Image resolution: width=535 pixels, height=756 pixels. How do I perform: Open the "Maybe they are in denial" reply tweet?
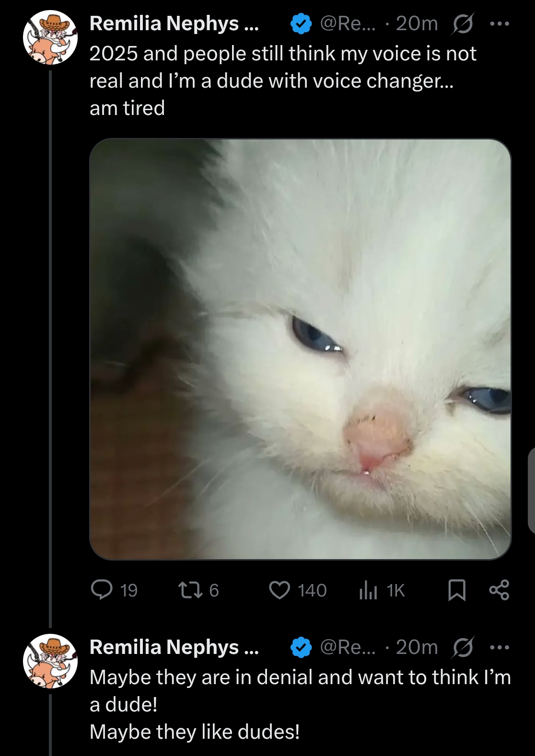click(x=300, y=704)
